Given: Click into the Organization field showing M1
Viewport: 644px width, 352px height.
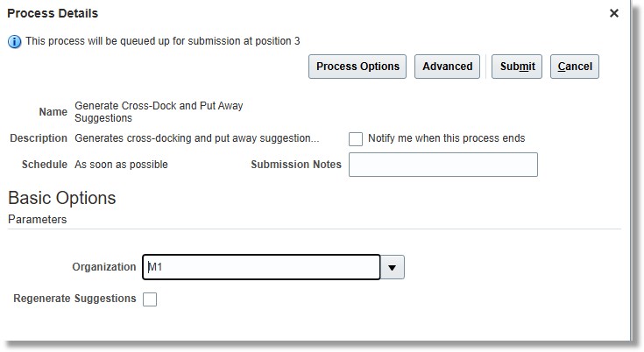Looking at the screenshot, I should point(261,267).
